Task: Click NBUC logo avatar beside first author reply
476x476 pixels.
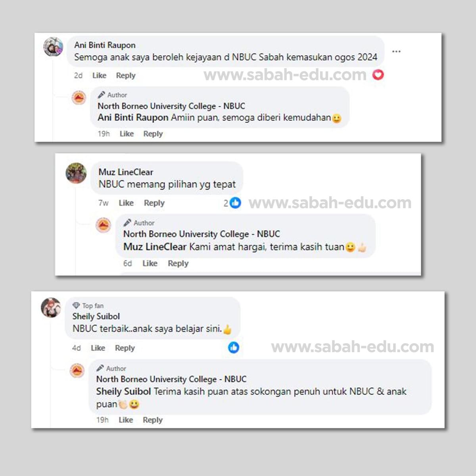Action: point(79,98)
